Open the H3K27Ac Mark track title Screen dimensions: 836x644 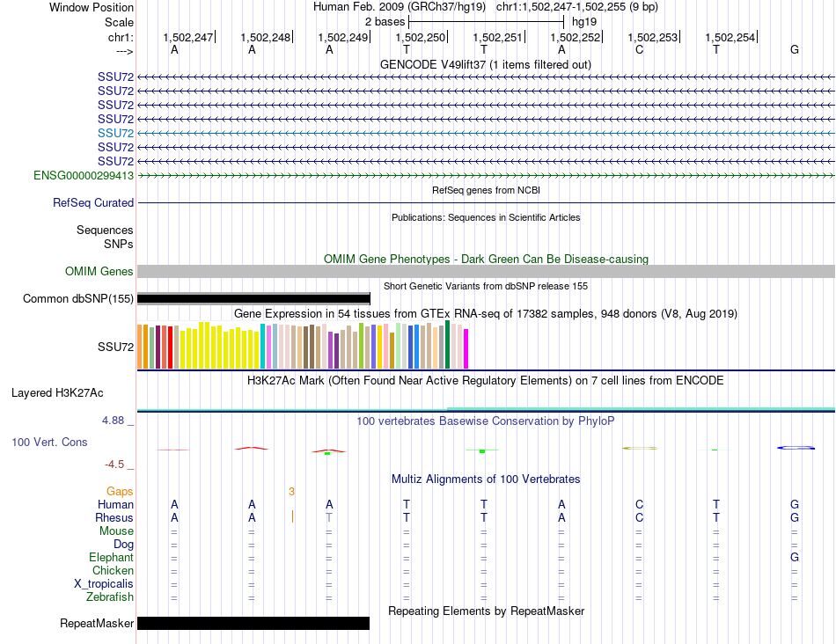click(x=486, y=381)
